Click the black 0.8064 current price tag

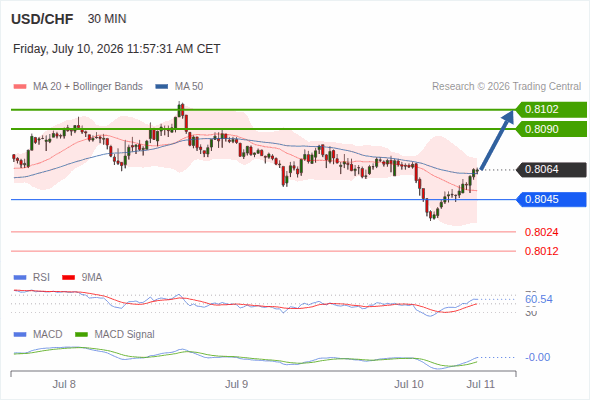(x=551, y=170)
